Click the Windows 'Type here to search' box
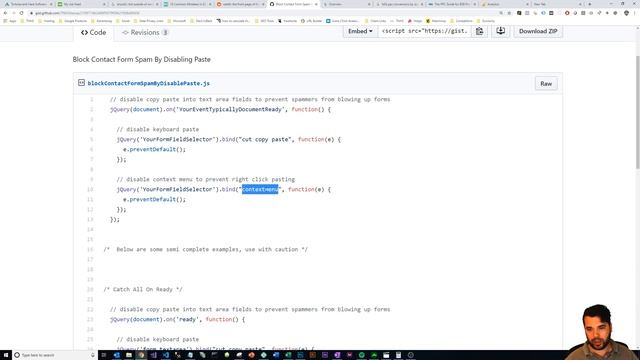Screen dimensions: 640x360 (x=54, y=355)
